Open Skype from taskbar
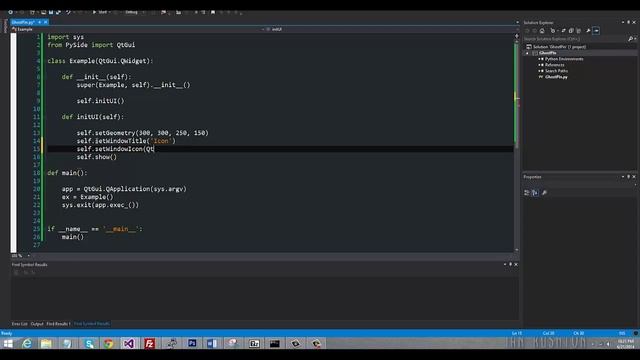 coord(89,344)
